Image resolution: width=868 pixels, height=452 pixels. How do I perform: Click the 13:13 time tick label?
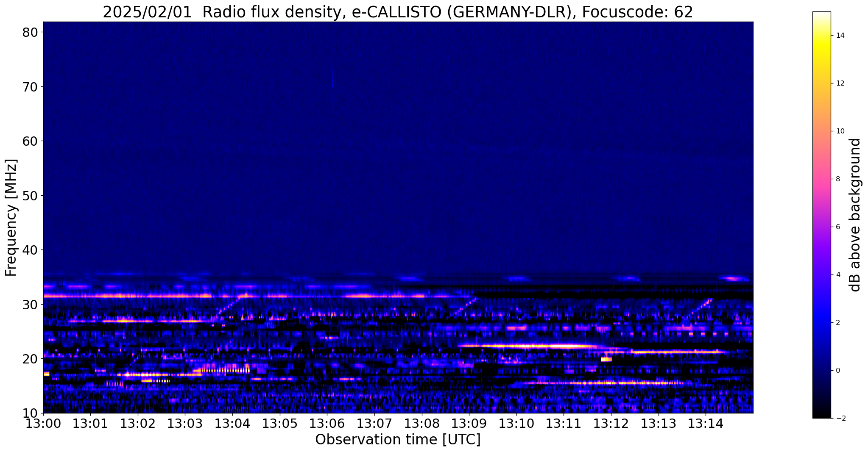(658, 423)
